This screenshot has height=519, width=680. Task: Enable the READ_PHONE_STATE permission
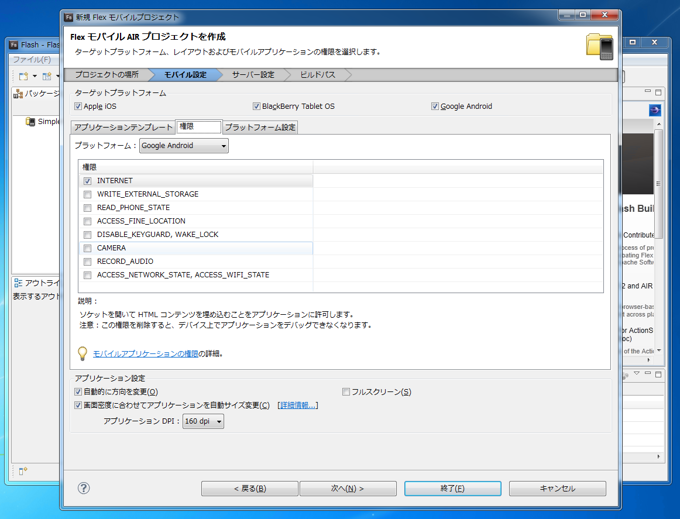tap(88, 208)
